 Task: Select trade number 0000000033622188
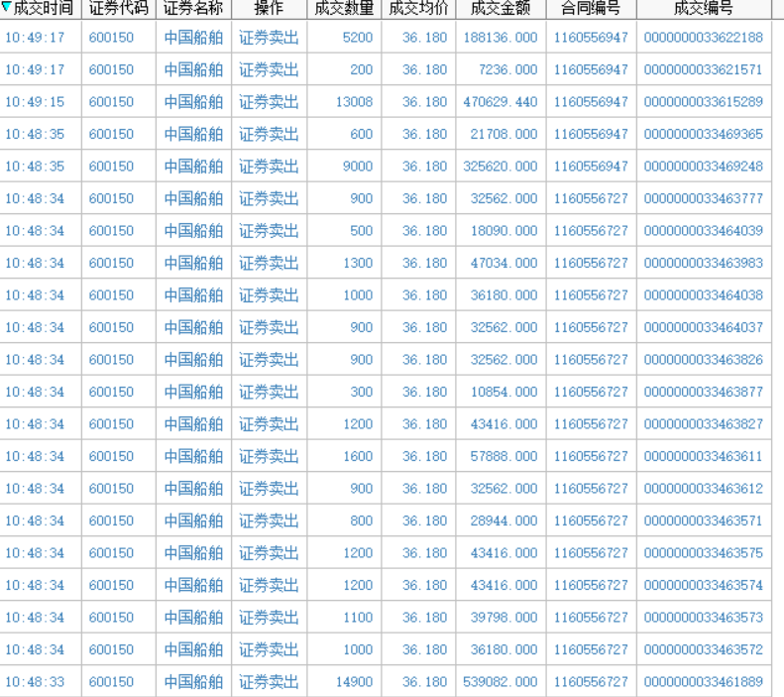(x=704, y=38)
